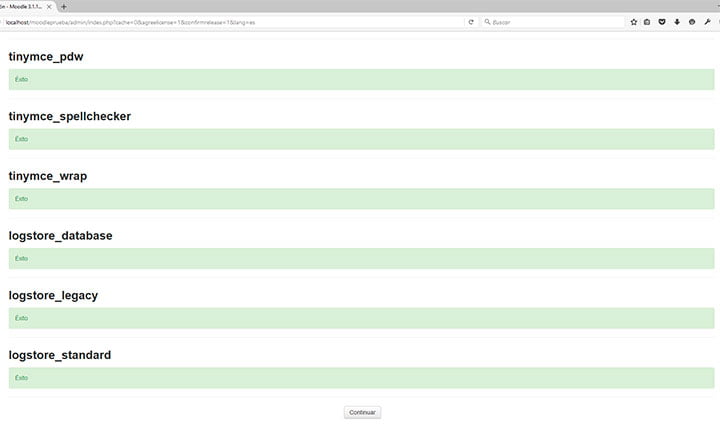Open the downloads arrow icon
This screenshot has height=425, width=720.
coord(677,21)
